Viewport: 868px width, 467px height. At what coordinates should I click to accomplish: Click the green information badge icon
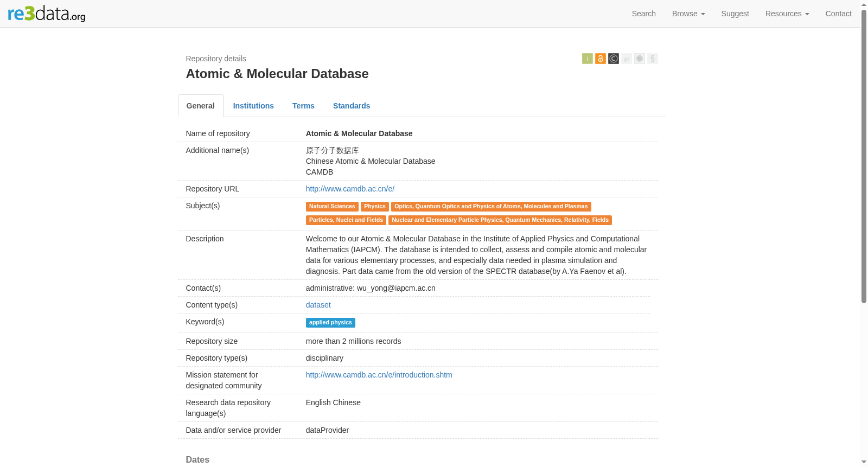(x=588, y=59)
